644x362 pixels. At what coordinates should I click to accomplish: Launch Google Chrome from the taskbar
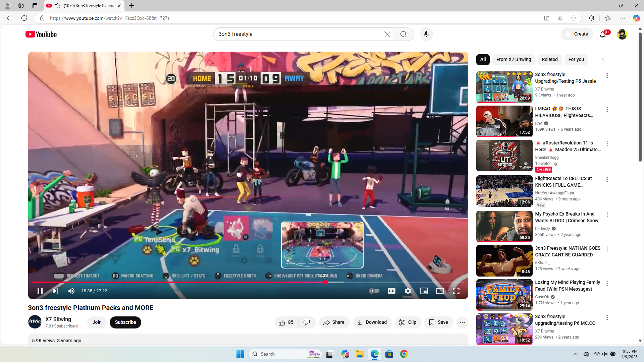click(404, 354)
